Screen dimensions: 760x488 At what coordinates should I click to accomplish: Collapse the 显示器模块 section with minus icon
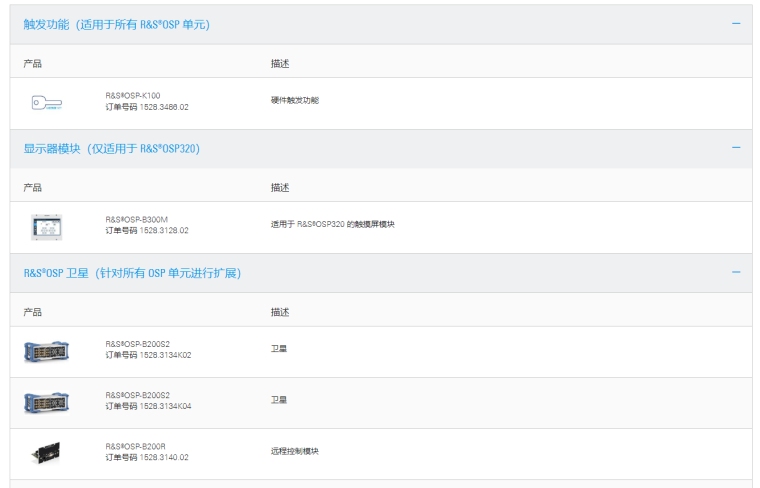736,148
